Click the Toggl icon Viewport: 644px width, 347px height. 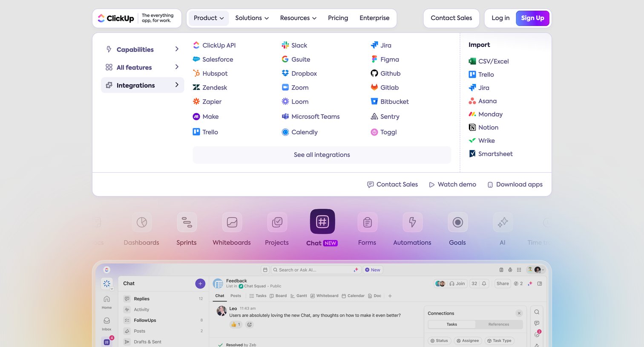(374, 132)
